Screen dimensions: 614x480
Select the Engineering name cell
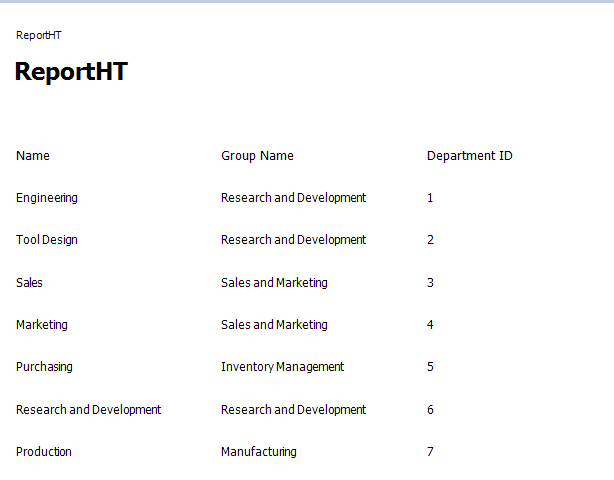(x=47, y=198)
